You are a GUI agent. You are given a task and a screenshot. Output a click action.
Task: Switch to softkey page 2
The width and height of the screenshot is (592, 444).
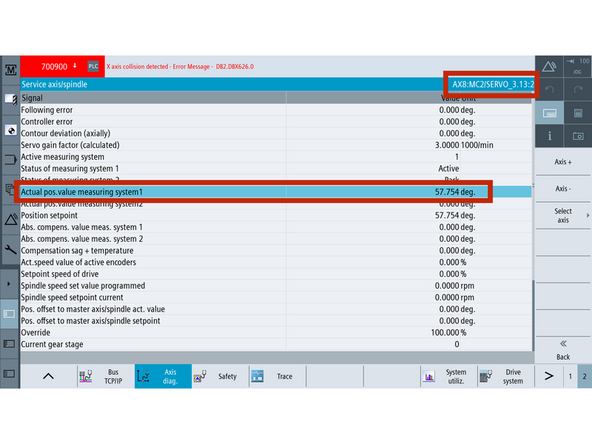tap(584, 376)
